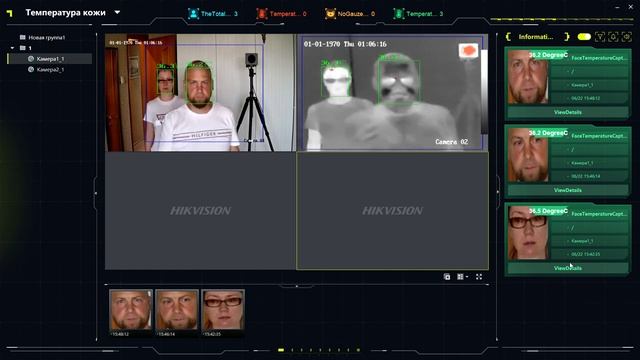640x360 pixels.
Task: Click the yellow corner logo icon
Action: (x=10, y=13)
